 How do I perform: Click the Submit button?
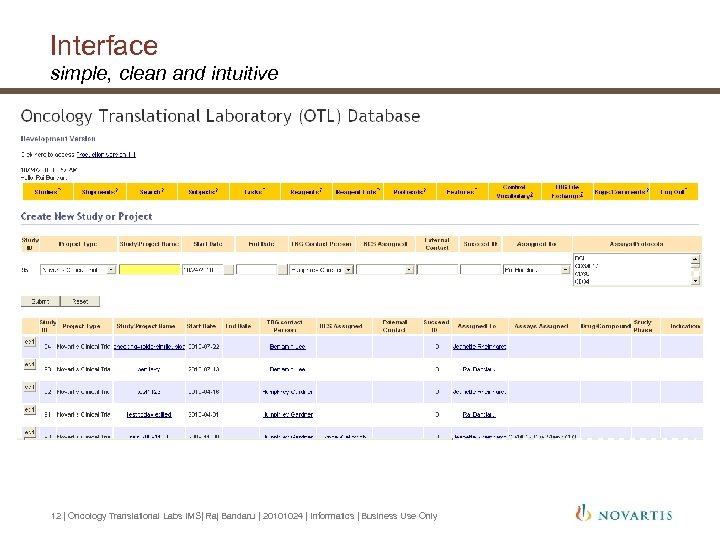pyautogui.click(x=40, y=301)
